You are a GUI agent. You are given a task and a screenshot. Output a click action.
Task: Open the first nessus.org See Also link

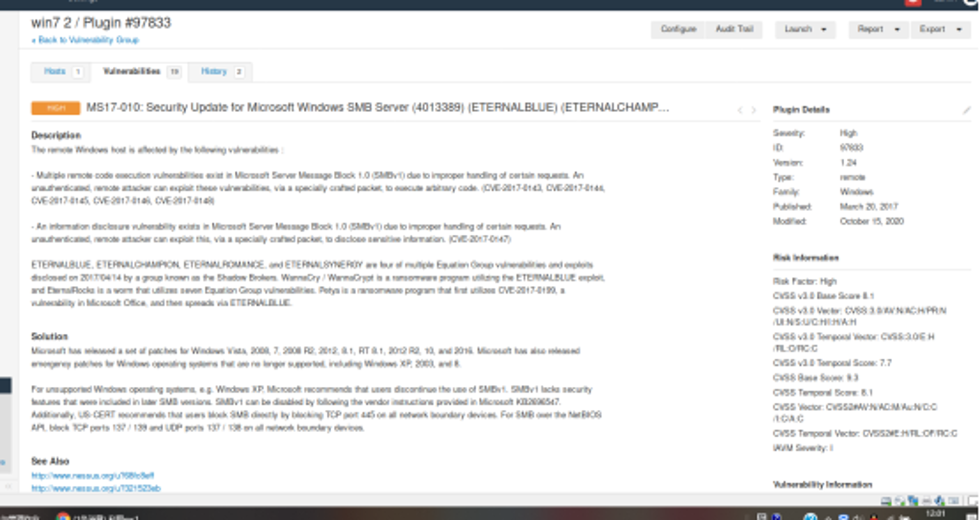tap(93, 475)
